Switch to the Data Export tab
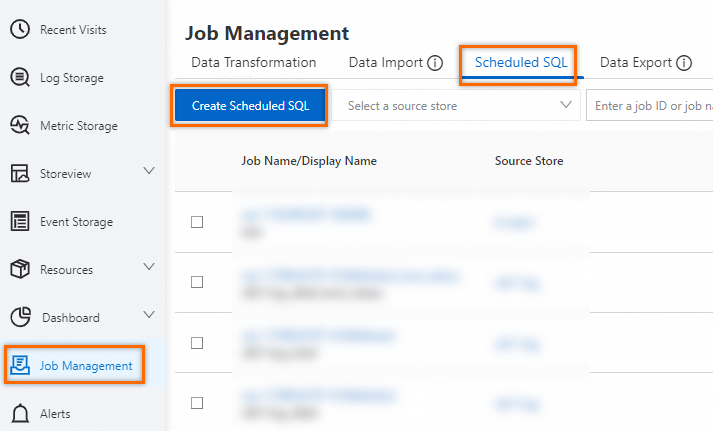This screenshot has height=431, width=713. pyautogui.click(x=636, y=62)
